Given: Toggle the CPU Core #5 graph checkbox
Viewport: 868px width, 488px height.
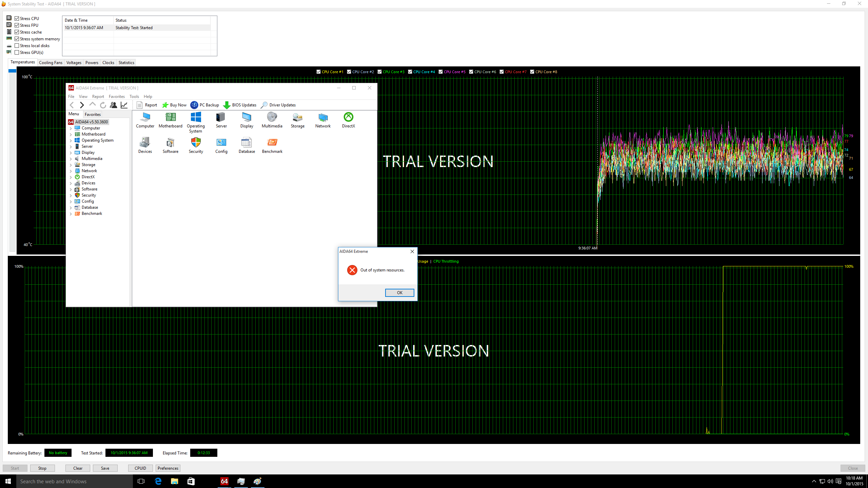Looking at the screenshot, I should coord(440,72).
